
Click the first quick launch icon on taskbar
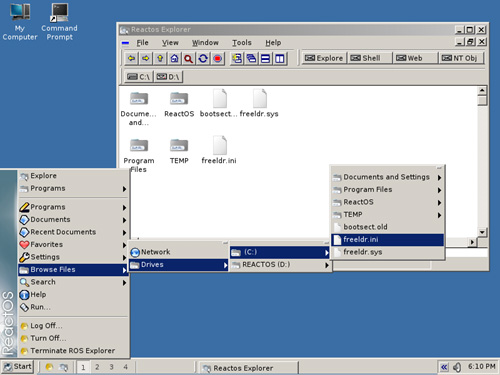(49, 367)
